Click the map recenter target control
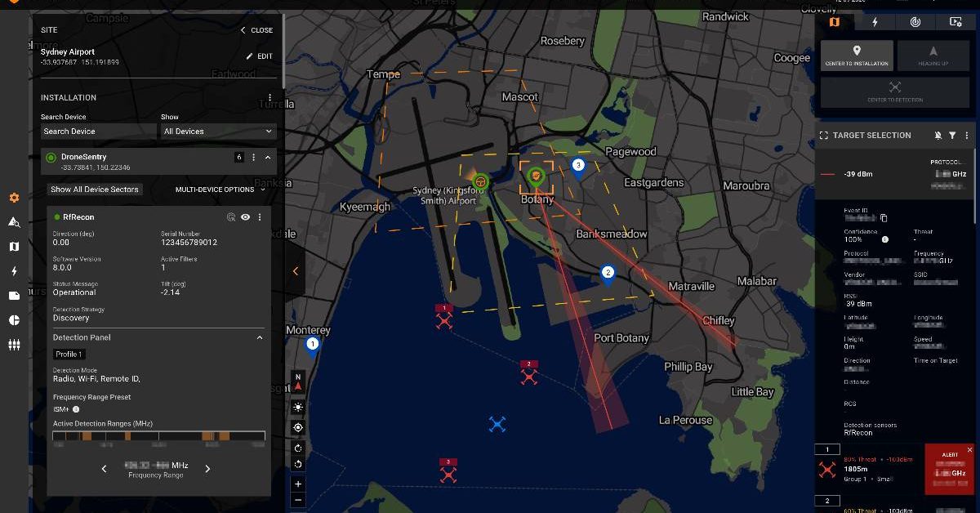Image resolution: width=980 pixels, height=513 pixels. 298,427
